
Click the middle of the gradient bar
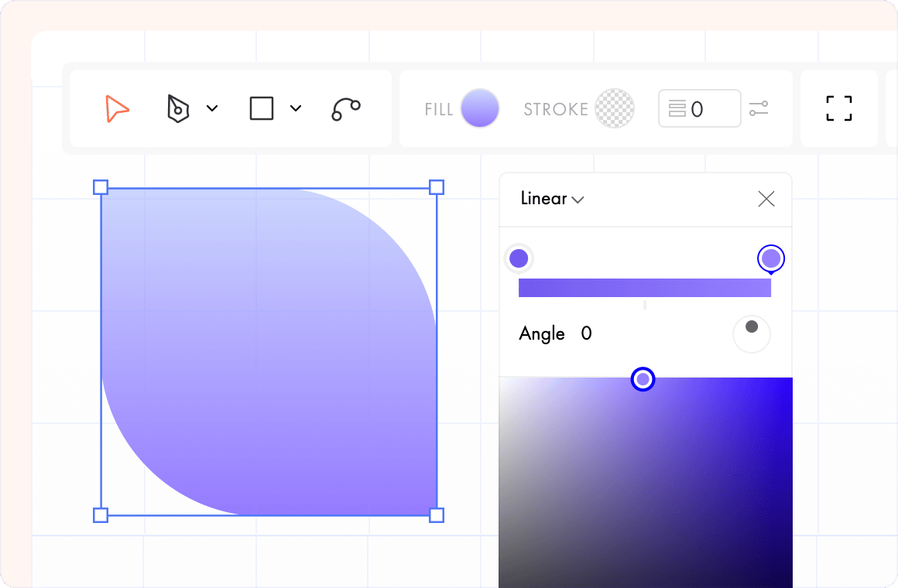coord(645,287)
